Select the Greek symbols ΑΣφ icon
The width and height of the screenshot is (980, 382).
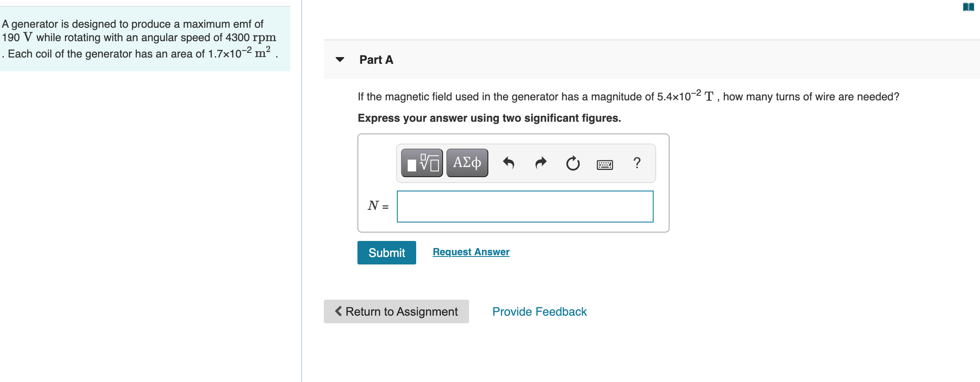[467, 163]
